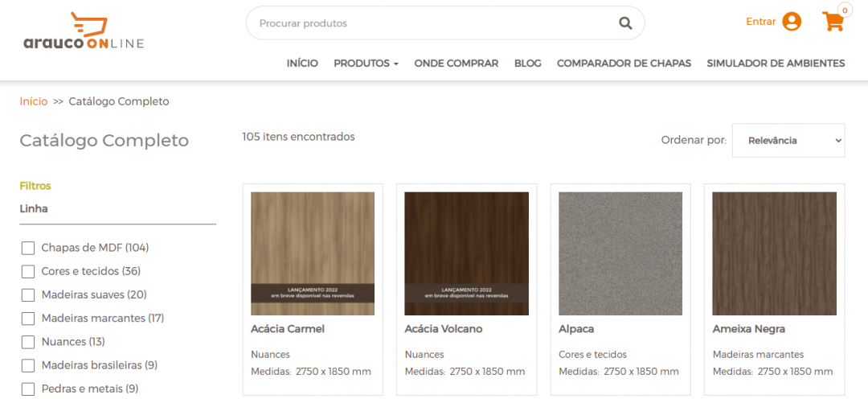The image size is (868, 399).
Task: Click 'Cores e tecidos' under Alpaca
Action: pos(593,354)
